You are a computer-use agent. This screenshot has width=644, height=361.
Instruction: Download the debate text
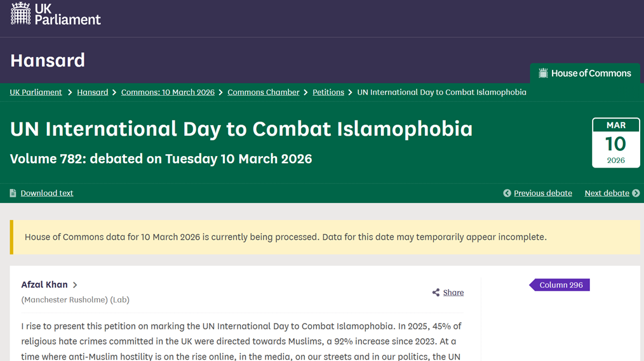point(47,193)
